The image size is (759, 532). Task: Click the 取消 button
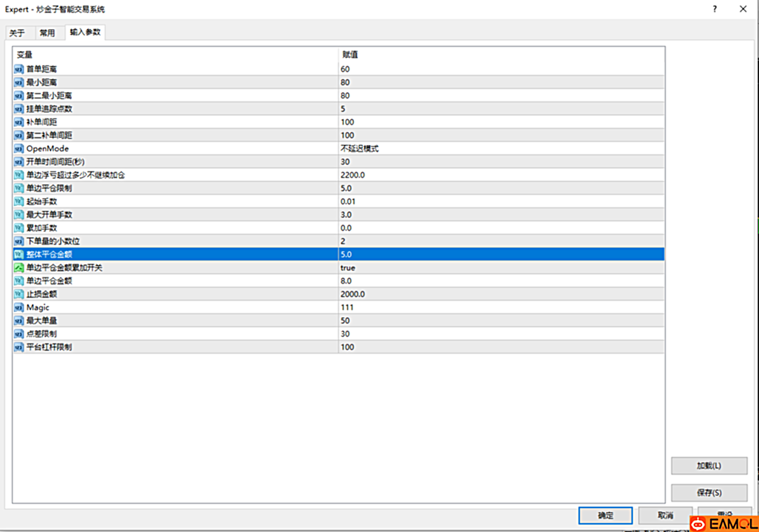[665, 515]
